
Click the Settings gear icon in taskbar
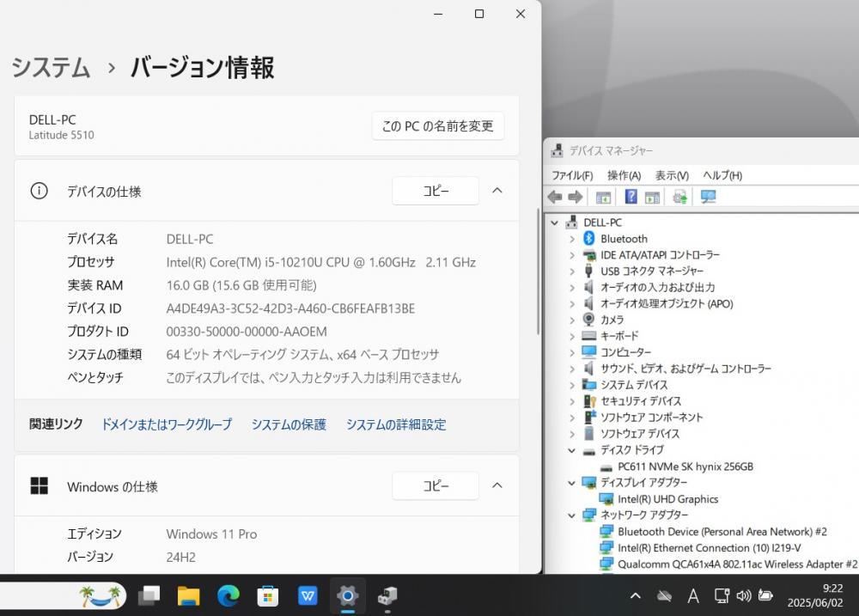point(347,595)
